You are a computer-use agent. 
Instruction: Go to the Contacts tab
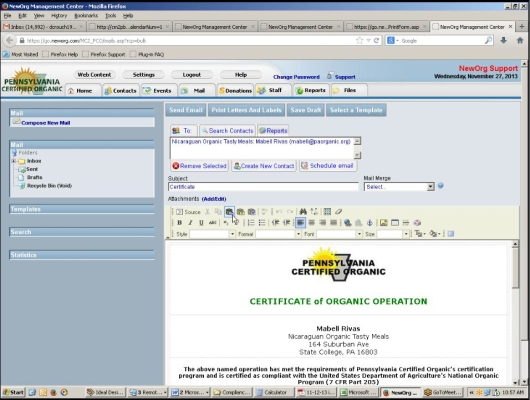tap(121, 91)
